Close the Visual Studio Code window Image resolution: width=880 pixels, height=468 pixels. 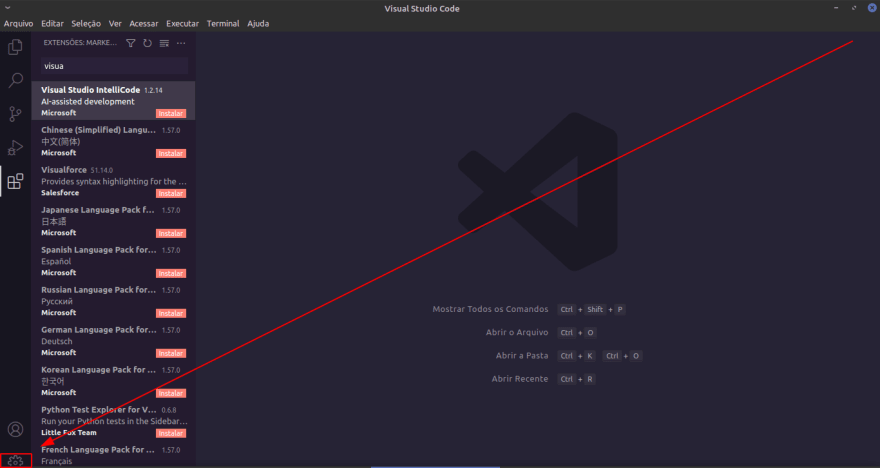(x=872, y=8)
